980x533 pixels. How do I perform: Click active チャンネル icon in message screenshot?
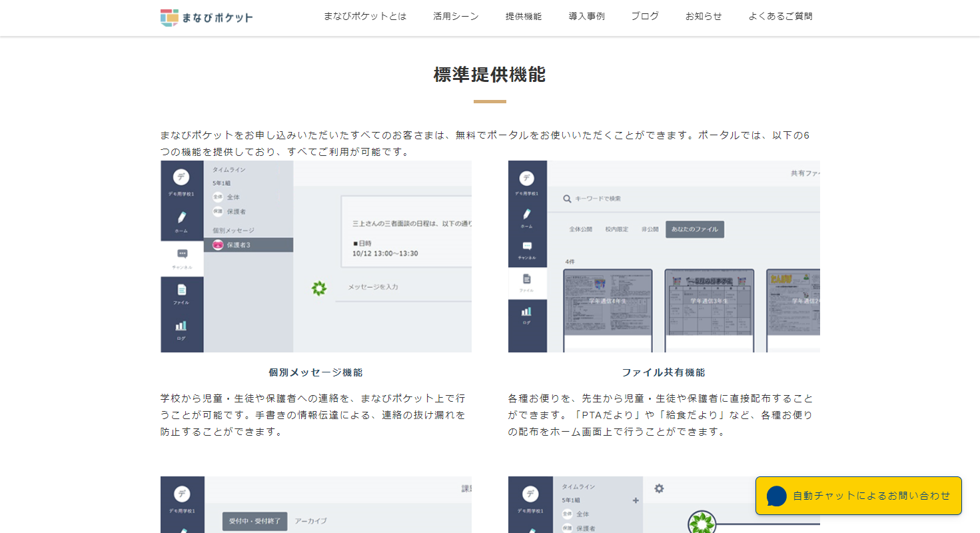pyautogui.click(x=182, y=254)
